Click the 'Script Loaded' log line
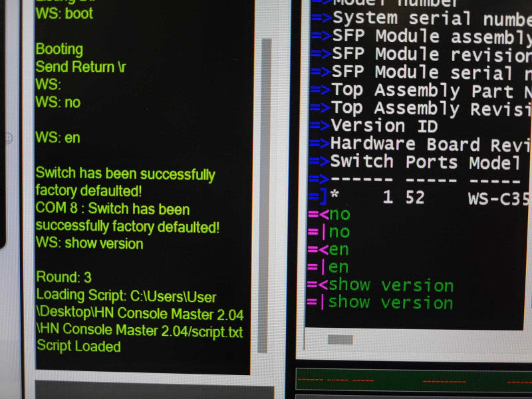This screenshot has width=532, height=399. click(78, 346)
